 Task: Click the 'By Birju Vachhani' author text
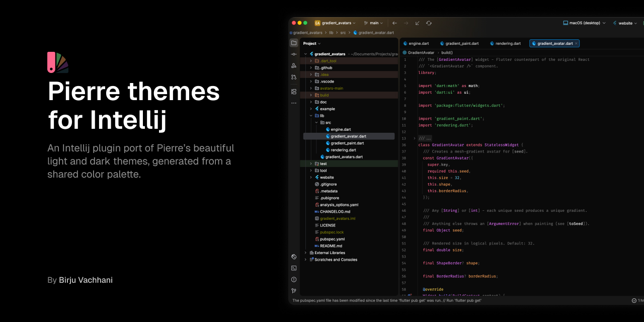click(x=80, y=280)
